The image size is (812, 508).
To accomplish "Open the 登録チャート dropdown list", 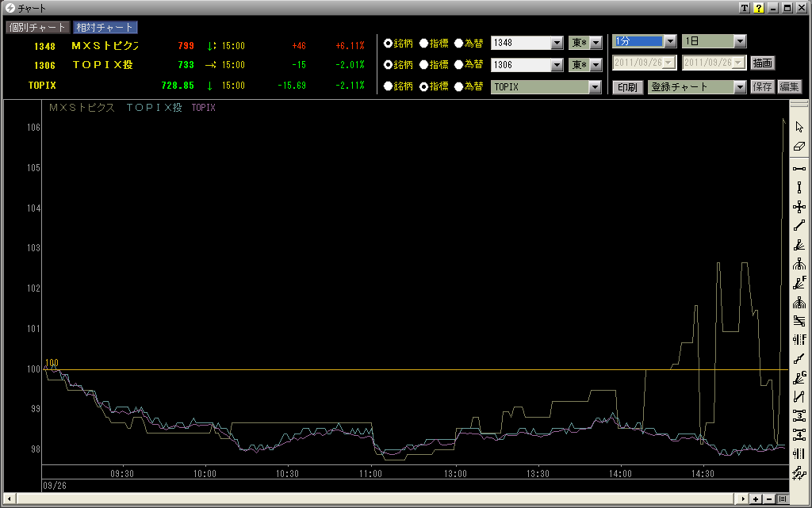I will click(739, 87).
